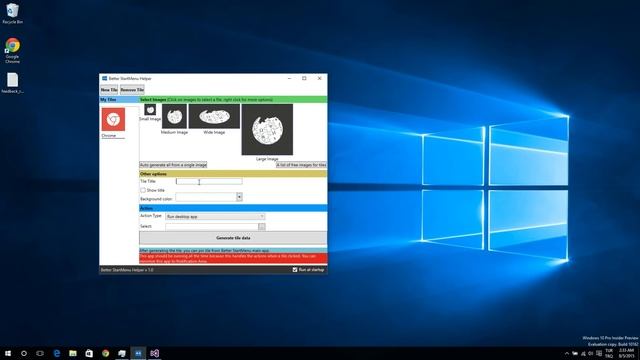
Task: Click Generate tile data
Action: pyautogui.click(x=233, y=238)
